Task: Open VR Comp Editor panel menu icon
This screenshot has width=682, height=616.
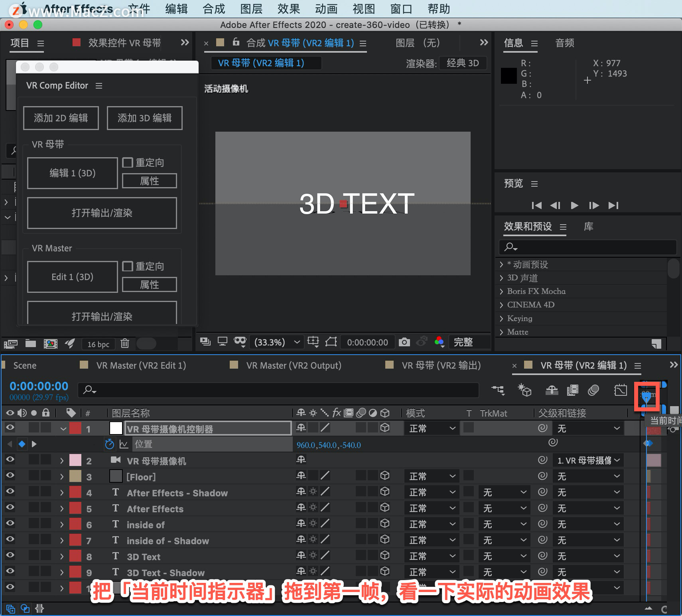Action: coord(99,86)
